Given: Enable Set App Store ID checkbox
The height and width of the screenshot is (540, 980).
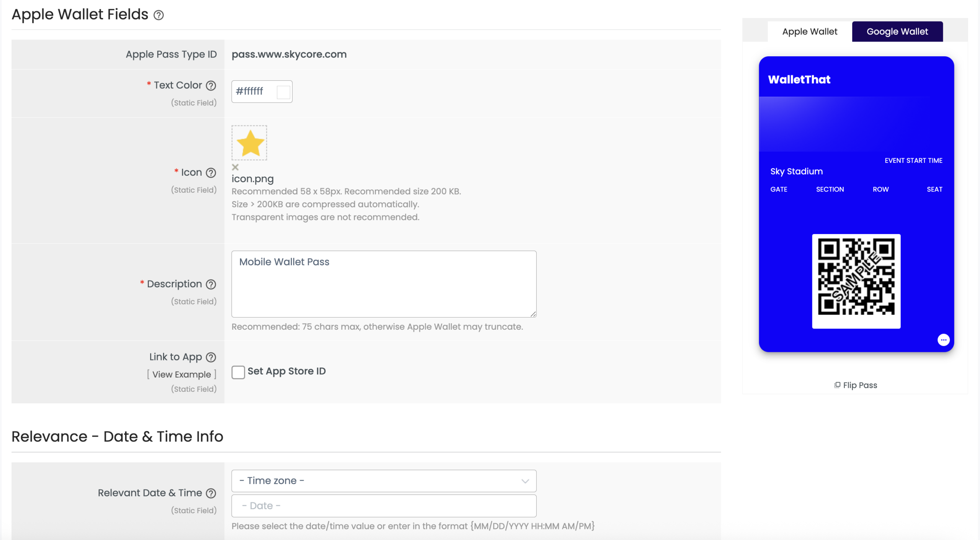Looking at the screenshot, I should 238,372.
